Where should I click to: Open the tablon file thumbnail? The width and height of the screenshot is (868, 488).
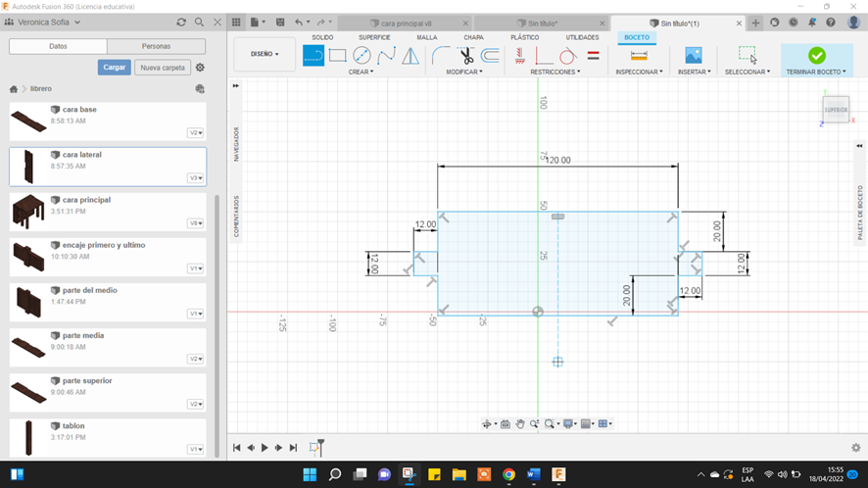28,437
